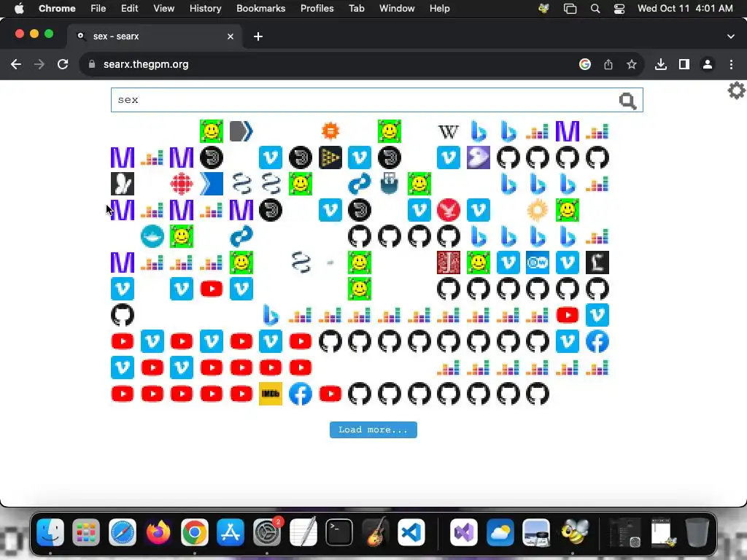747x560 pixels.
Task: Click the dark triangle play-store style icon
Action: pos(330,157)
